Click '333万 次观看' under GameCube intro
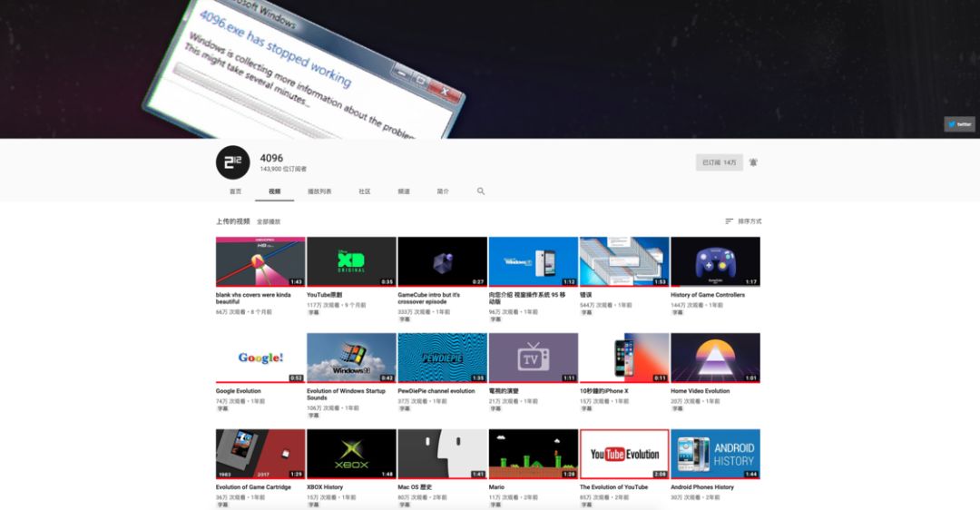 [414, 312]
